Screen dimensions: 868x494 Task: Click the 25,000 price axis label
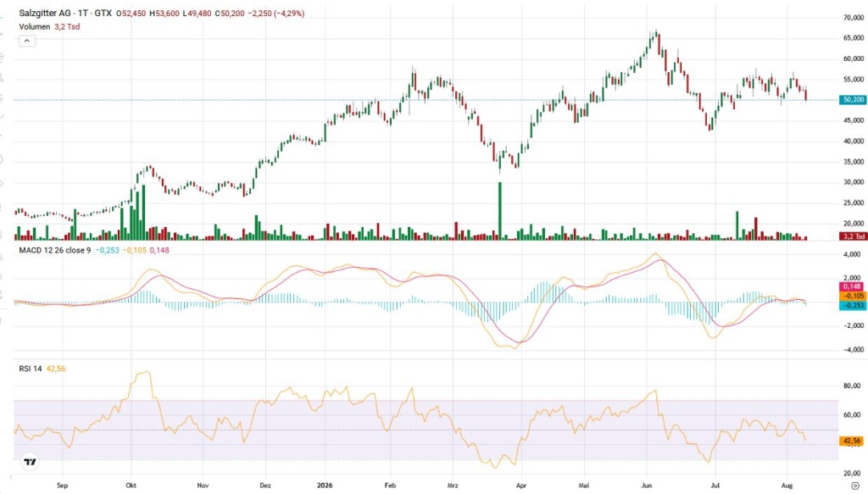[854, 203]
